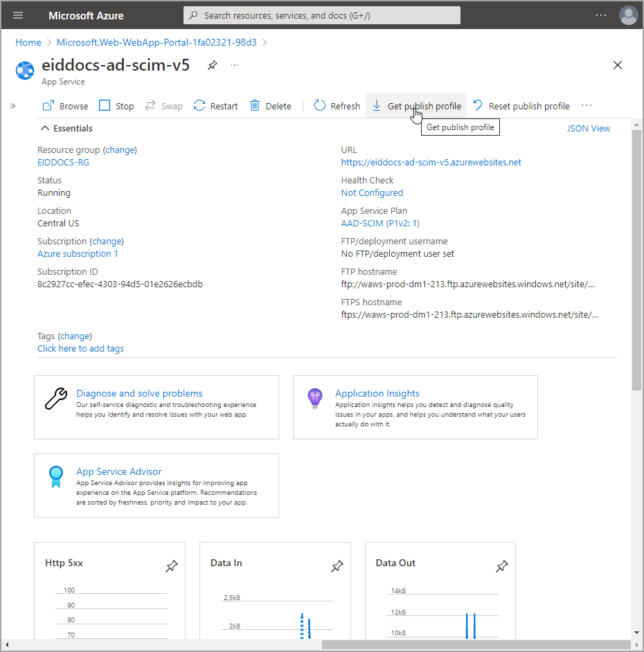Screen dimensions: 644x652
Task: Switch to JSON View
Action: (588, 128)
